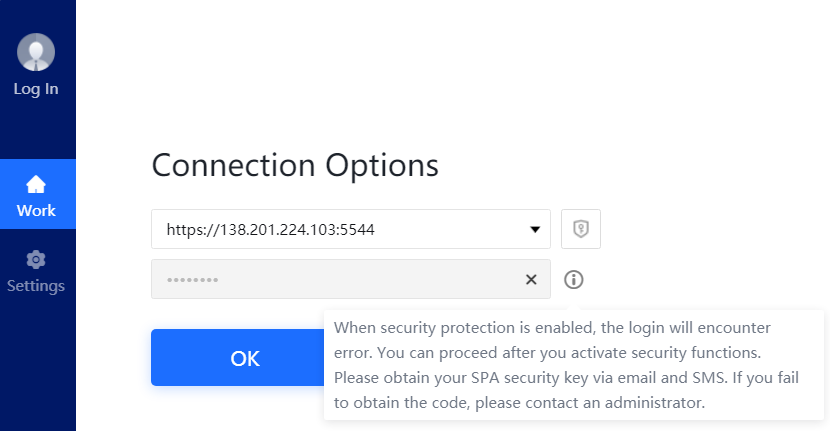The height and width of the screenshot is (431, 830).
Task: Click the masked dots inside key field
Action: coord(193,280)
